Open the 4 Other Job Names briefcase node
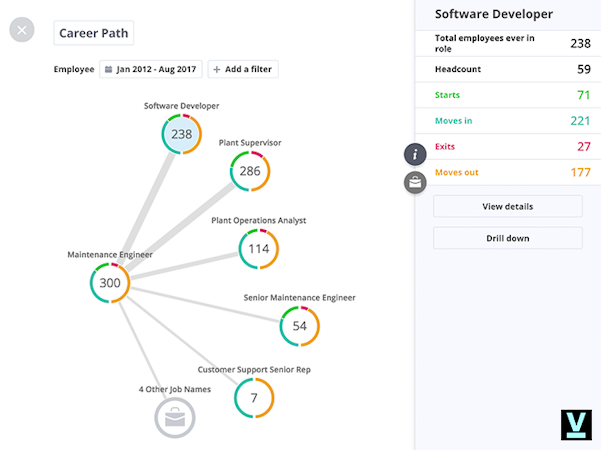Screen dimensions: 601x450 tap(174, 418)
